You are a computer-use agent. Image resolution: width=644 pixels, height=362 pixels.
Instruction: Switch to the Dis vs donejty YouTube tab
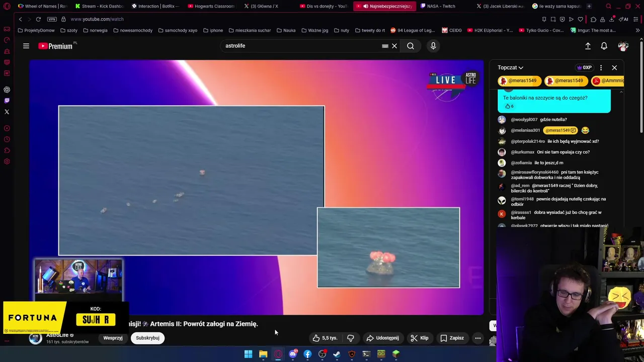point(324,6)
